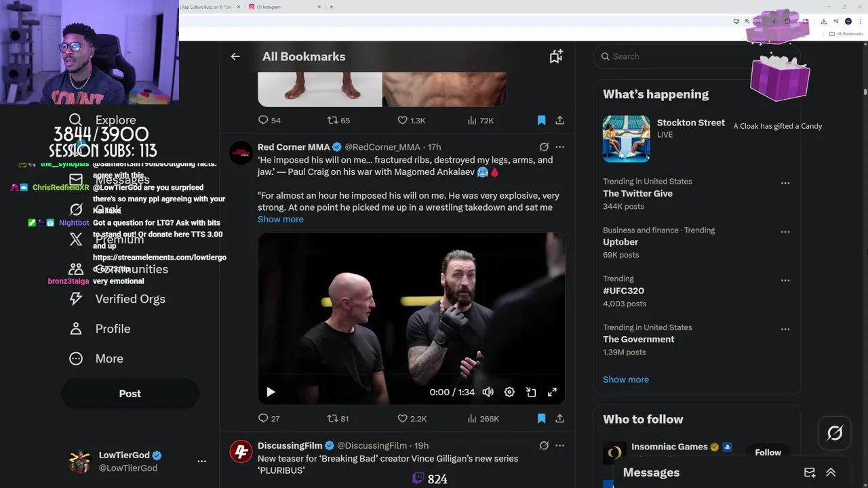More options for The Government trend
868x488 pixels.
point(785,329)
